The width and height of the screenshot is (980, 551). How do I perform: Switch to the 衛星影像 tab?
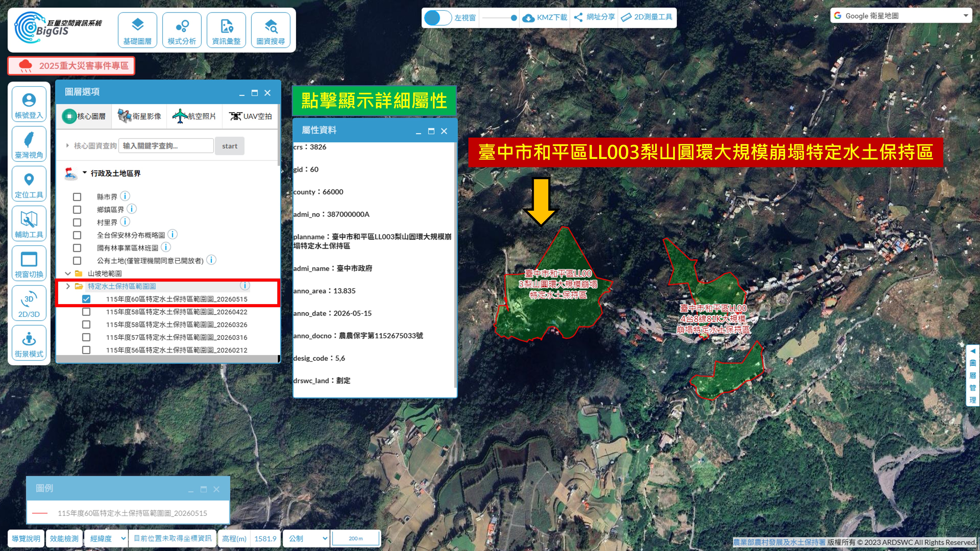tap(140, 116)
